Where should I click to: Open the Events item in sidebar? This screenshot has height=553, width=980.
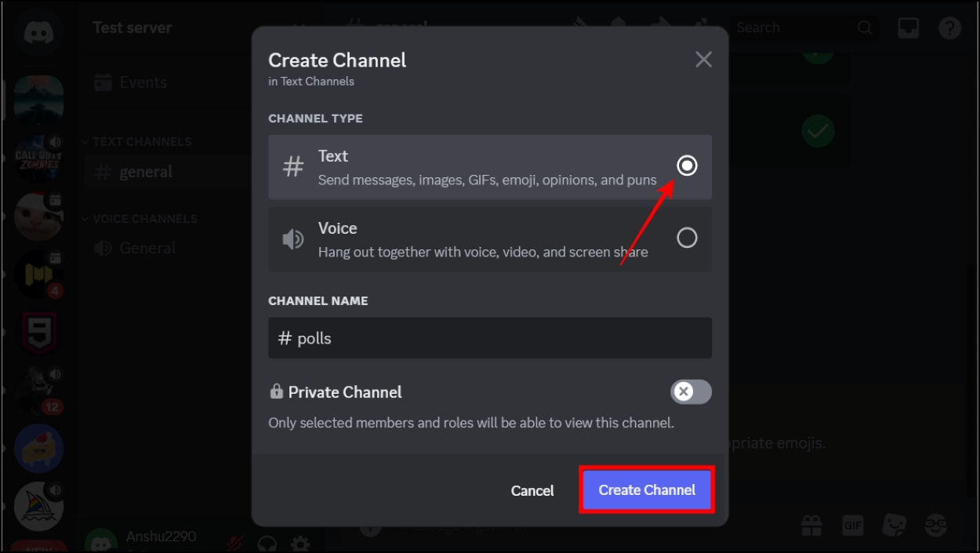tap(142, 82)
